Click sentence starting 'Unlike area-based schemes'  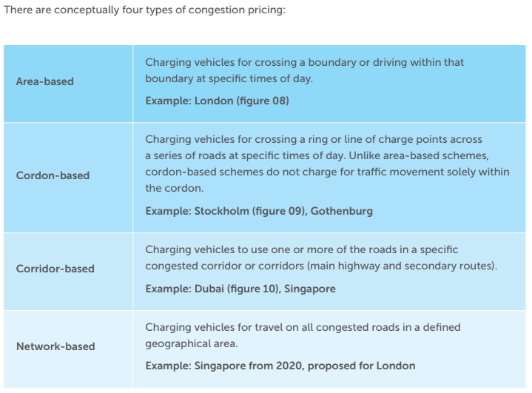coord(327,172)
